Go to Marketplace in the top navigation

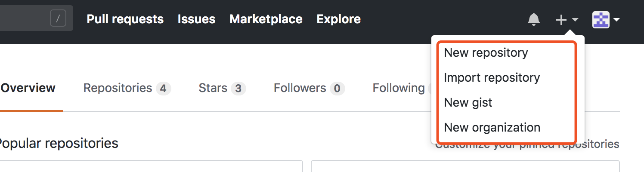pos(266,19)
